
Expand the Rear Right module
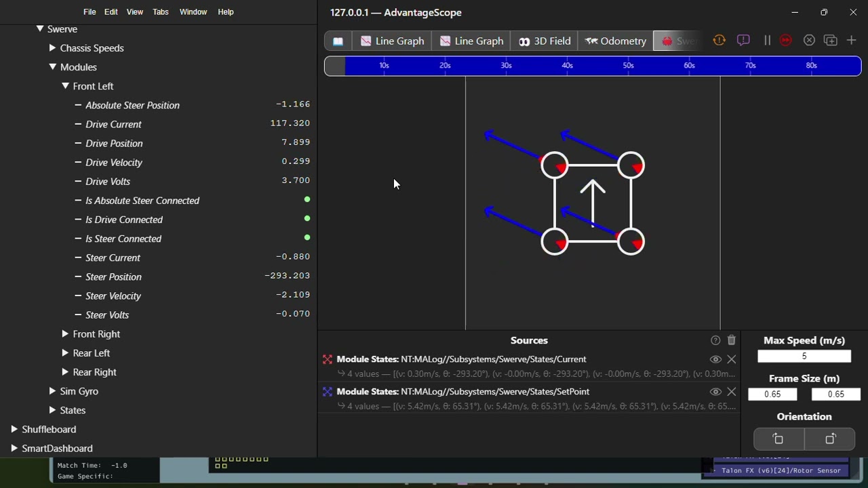point(65,372)
